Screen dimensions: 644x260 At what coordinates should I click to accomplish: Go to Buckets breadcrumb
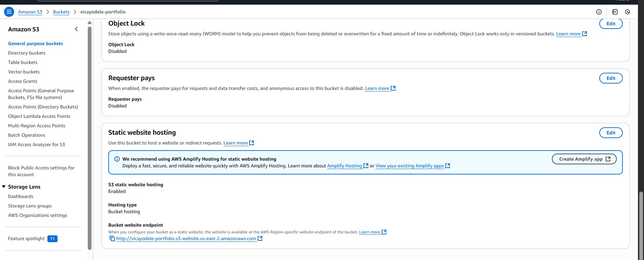pos(61,12)
